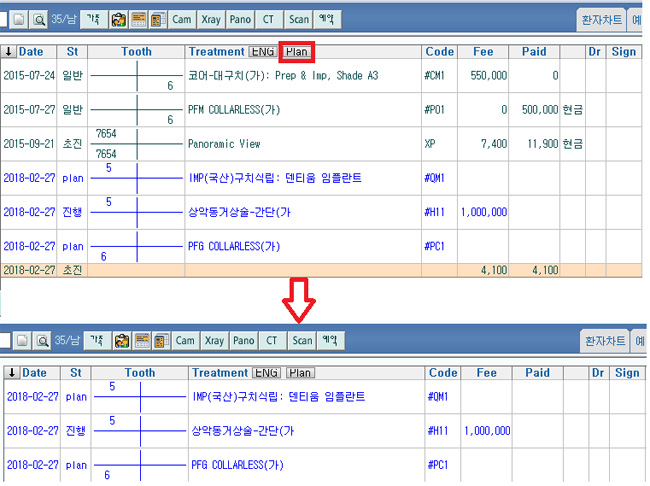Click the magnifier search icon in lower toolbar
Viewport: 650px width, 486px height.
pos(42,341)
